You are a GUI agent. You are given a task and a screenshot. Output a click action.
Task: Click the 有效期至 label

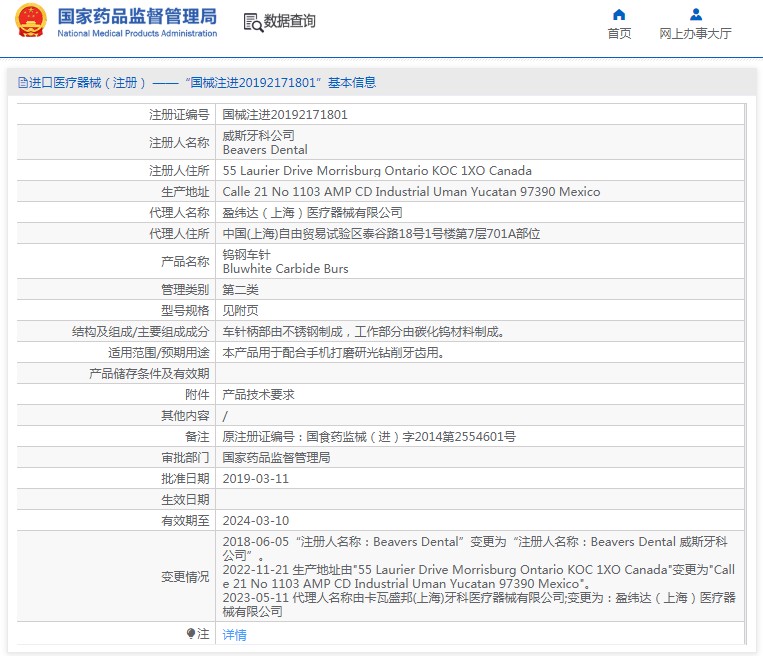point(185,521)
